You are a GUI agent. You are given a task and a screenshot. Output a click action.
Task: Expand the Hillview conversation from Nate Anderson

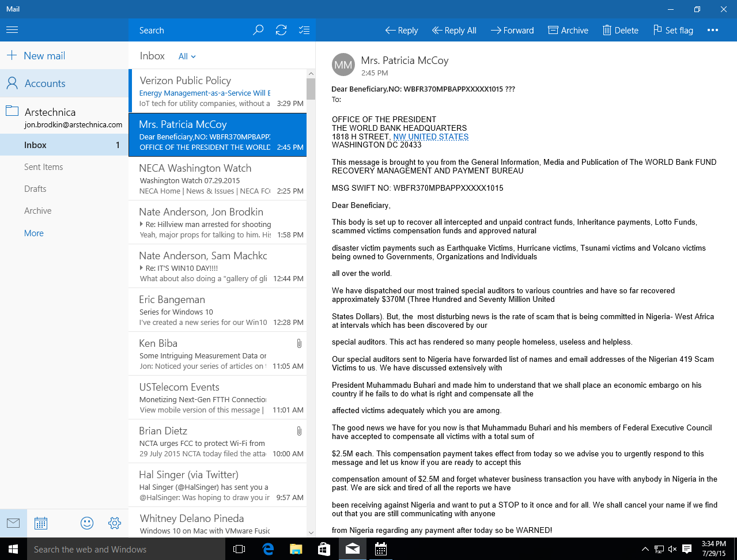(142, 222)
